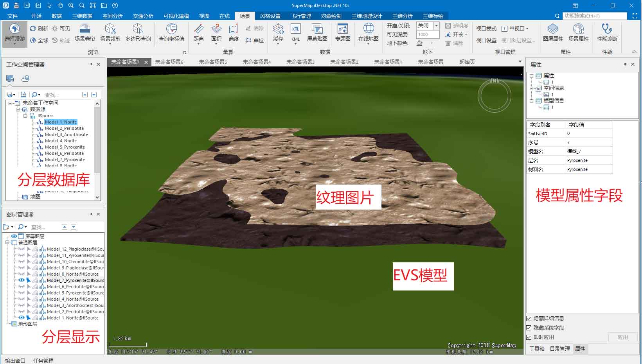The height and width of the screenshot is (364, 642).
Task: Uncheck the 即时应用 checkbox
Action: click(529, 337)
